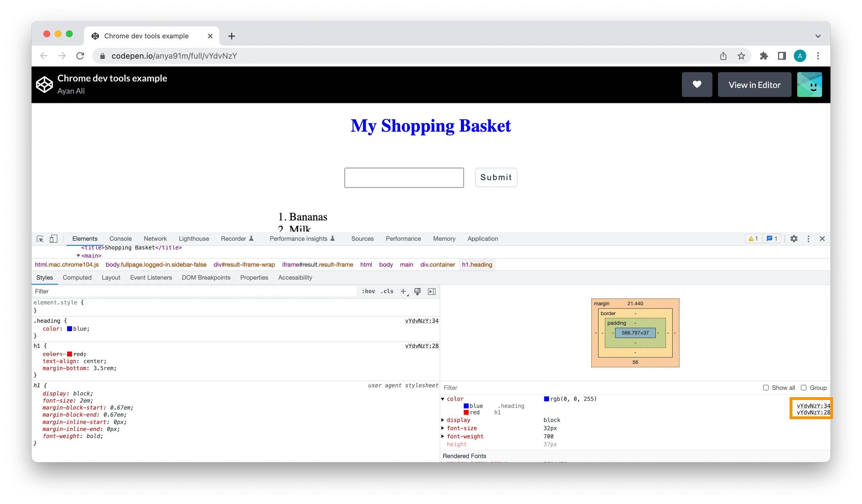Click the text input field on page
862x504 pixels.
(x=404, y=177)
